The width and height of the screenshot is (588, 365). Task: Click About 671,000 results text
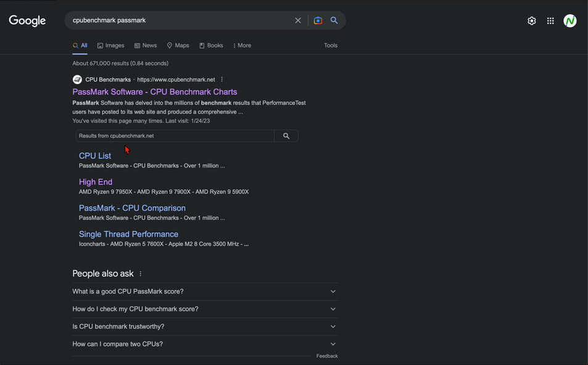[120, 64]
